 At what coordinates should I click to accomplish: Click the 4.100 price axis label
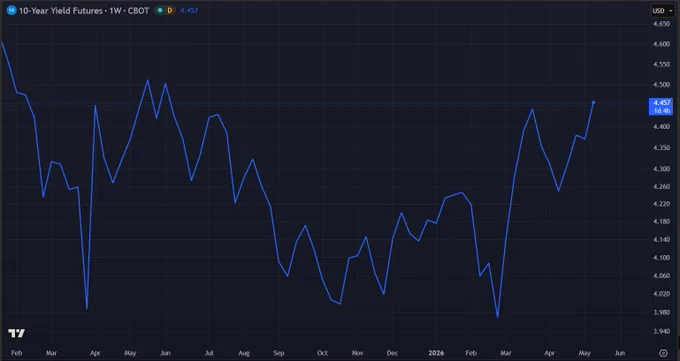[x=661, y=257]
